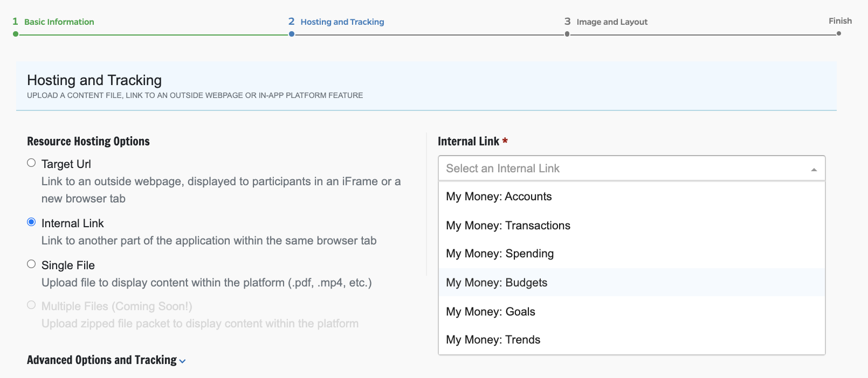This screenshot has height=378, width=868.
Task: Select the Target Url radio button
Action: 31,163
